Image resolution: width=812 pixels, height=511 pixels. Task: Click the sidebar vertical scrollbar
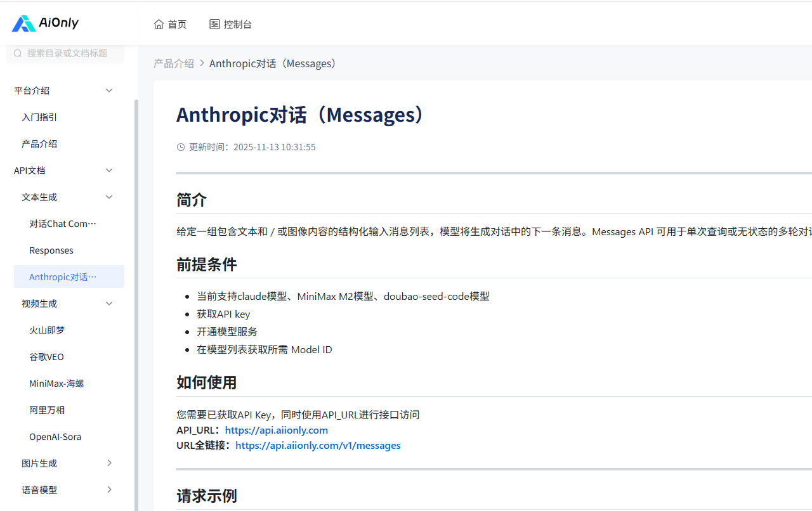point(136,304)
